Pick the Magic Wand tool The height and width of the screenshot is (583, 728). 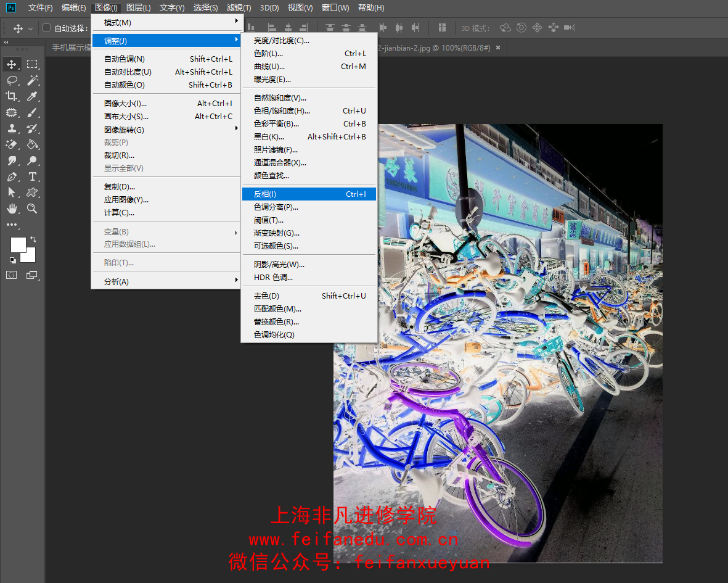click(x=32, y=80)
